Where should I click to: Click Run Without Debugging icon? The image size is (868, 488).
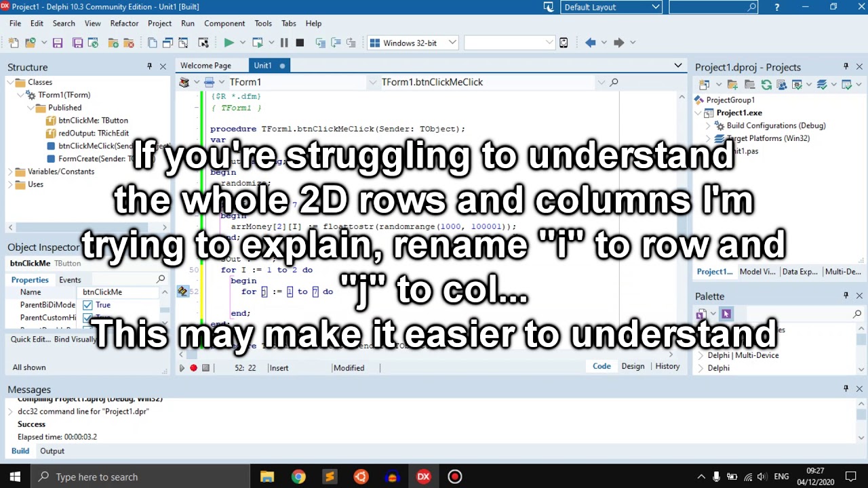pos(257,43)
